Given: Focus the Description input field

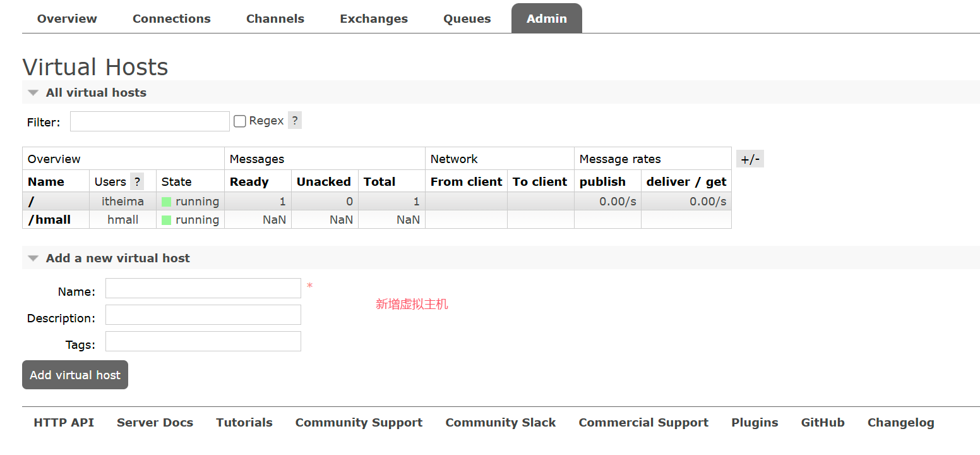Looking at the screenshot, I should coord(203,315).
